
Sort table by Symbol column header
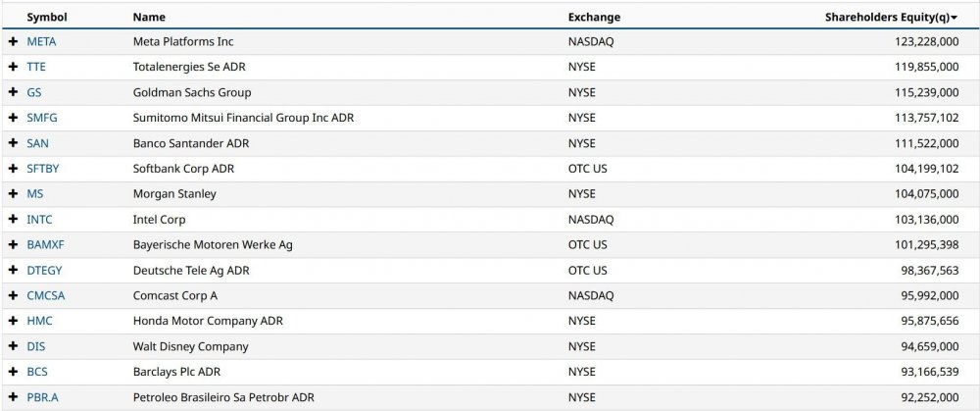tap(46, 17)
